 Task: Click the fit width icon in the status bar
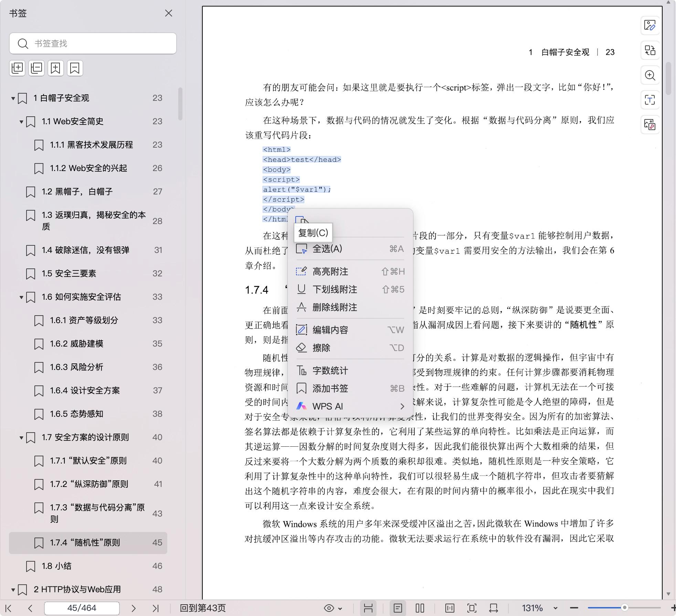[450, 608]
